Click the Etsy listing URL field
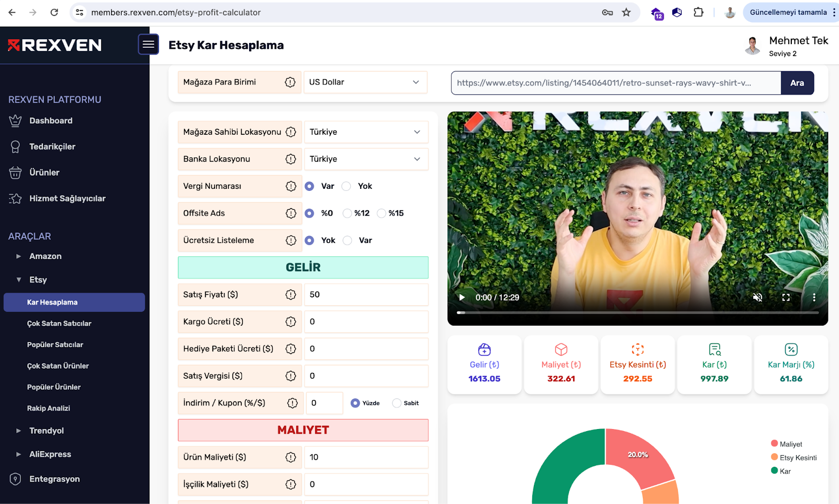 pos(616,83)
